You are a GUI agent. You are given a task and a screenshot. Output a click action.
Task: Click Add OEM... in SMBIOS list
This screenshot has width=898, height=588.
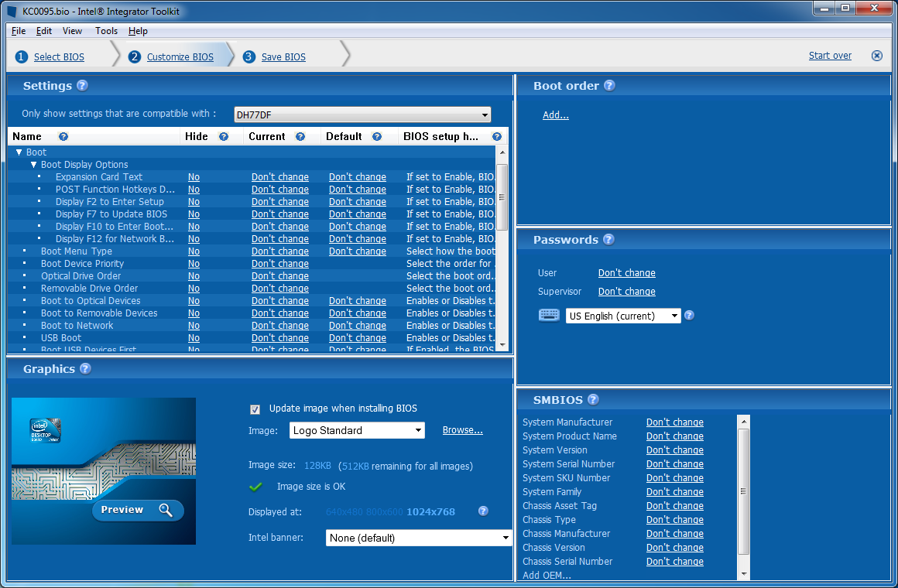547,576
